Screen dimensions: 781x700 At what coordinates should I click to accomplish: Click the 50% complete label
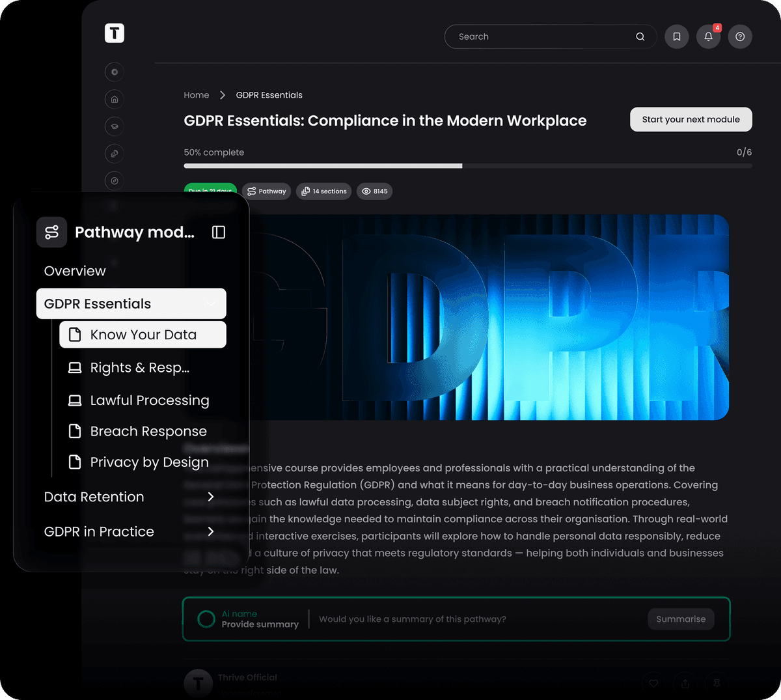(x=214, y=152)
